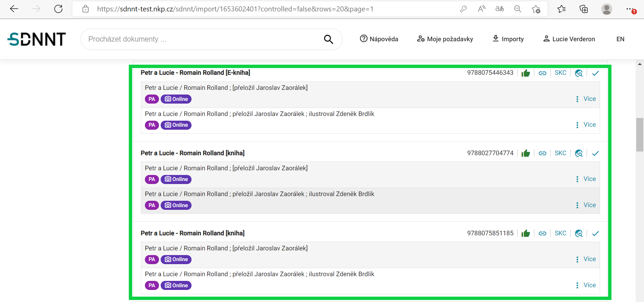Click ISBN text 9788027704774

[490, 153]
